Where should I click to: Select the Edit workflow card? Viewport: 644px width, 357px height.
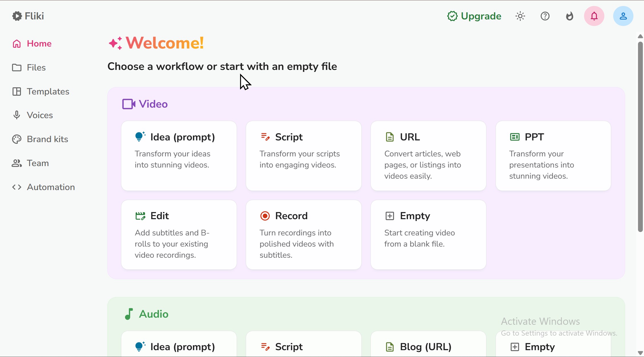click(179, 235)
